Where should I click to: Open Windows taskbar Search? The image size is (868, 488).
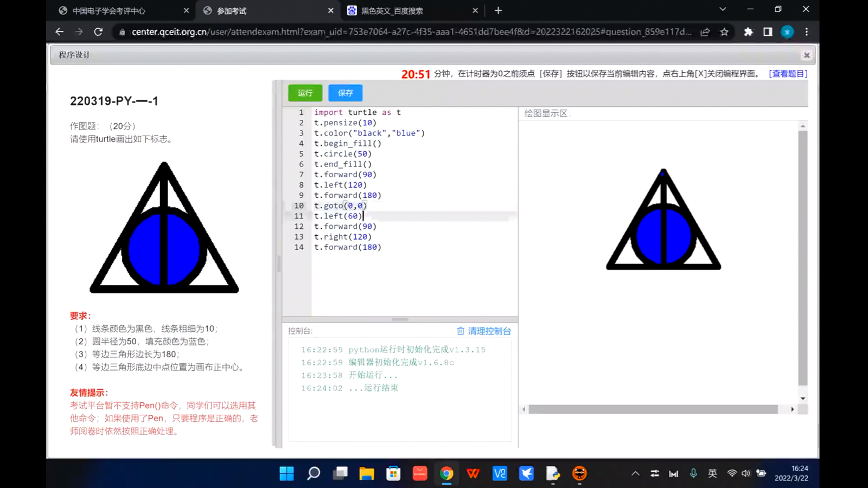point(314,473)
